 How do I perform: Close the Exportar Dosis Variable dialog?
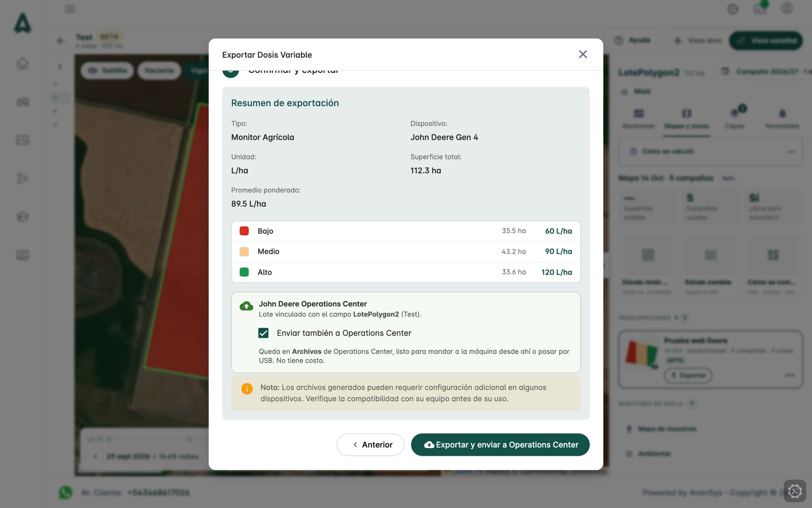pos(583,54)
